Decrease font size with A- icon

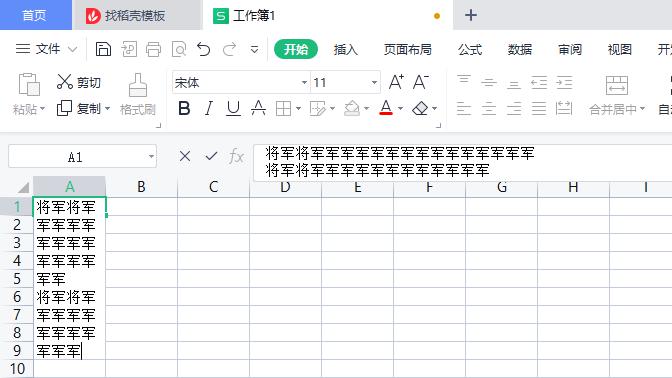pyautogui.click(x=421, y=82)
